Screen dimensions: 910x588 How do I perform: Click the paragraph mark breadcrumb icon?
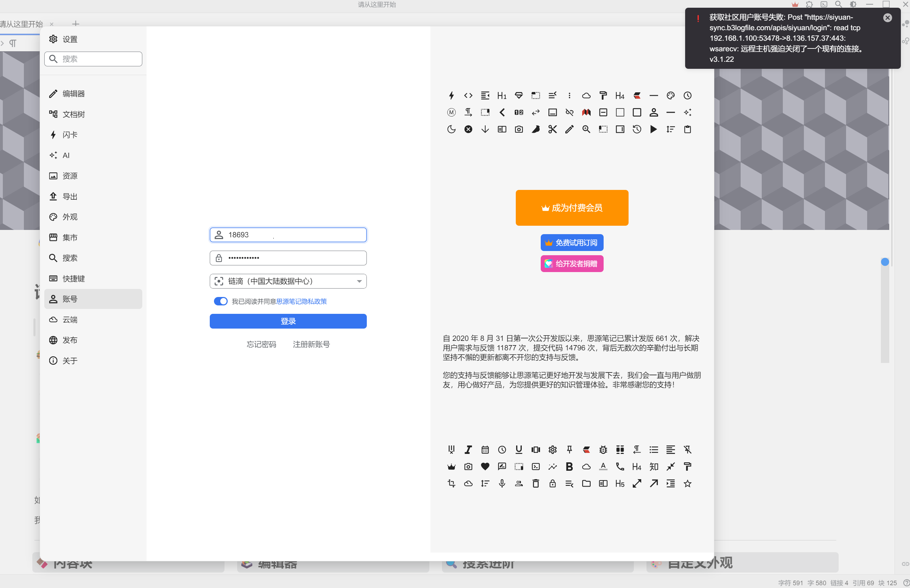pyautogui.click(x=13, y=43)
